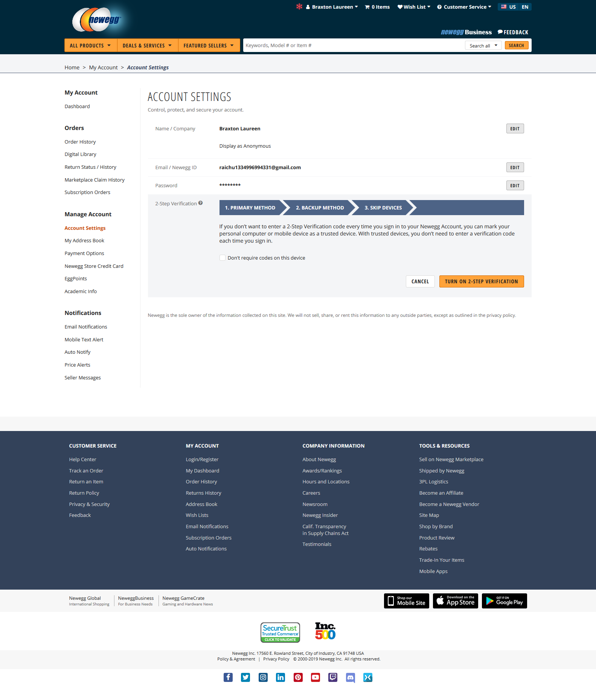Open the Mixer social icon
This screenshot has width=596, height=700.
[368, 677]
